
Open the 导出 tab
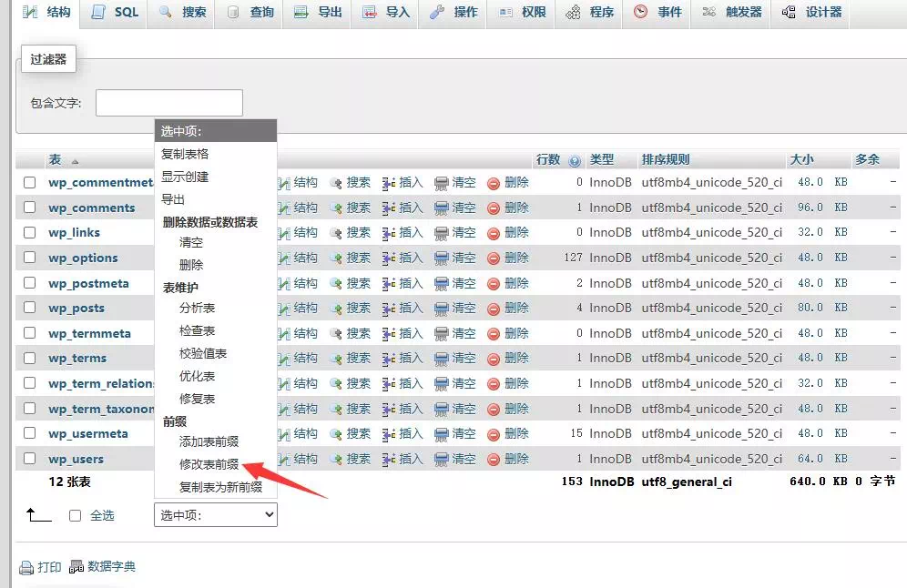coord(316,12)
